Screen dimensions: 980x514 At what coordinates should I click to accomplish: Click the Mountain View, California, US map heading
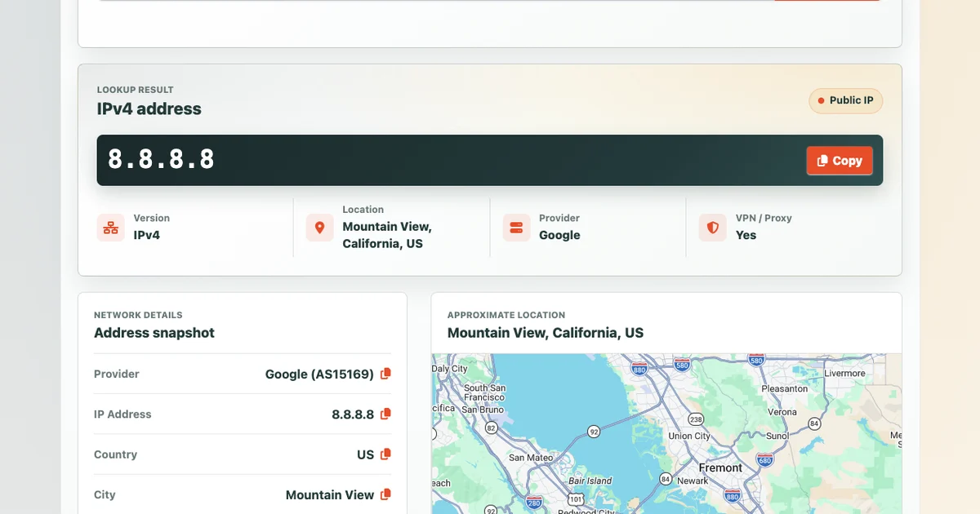[x=546, y=333]
